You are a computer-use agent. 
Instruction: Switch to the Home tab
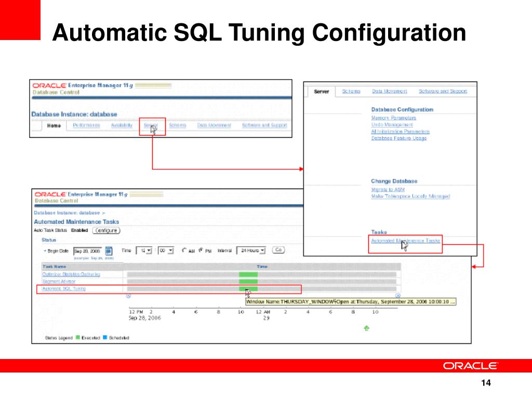pyautogui.click(x=54, y=126)
